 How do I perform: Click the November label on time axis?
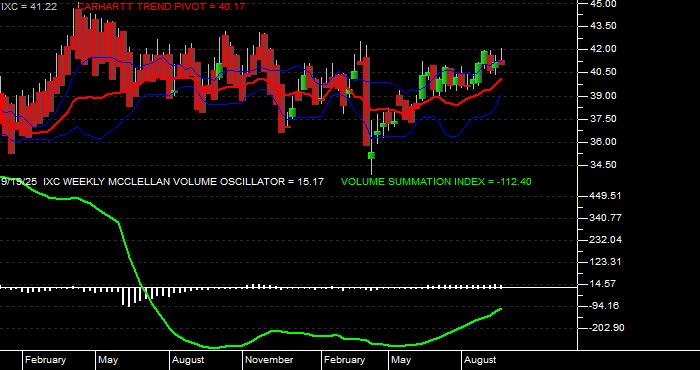(x=270, y=360)
